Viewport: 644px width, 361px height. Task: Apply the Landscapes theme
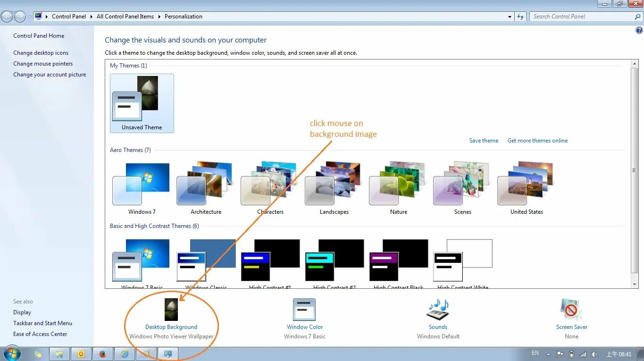coord(334,188)
